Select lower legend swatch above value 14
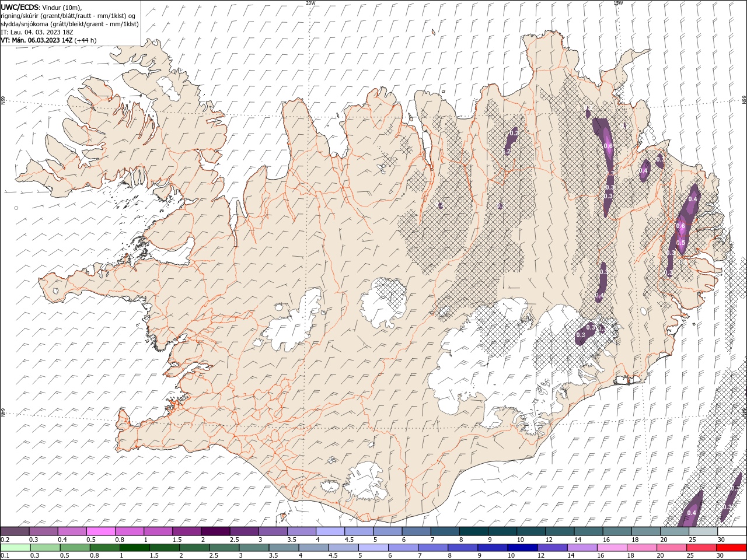This screenshot has width=747, height=560. (x=582, y=548)
